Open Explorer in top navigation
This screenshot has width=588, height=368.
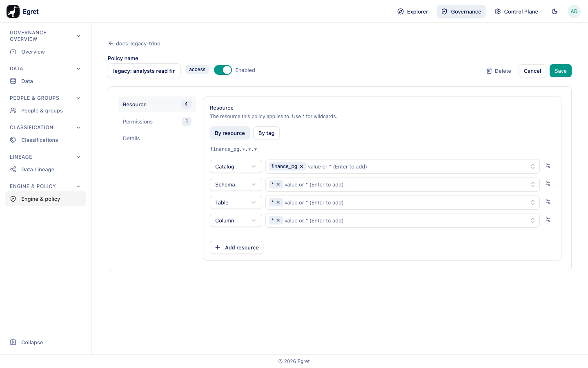413,11
